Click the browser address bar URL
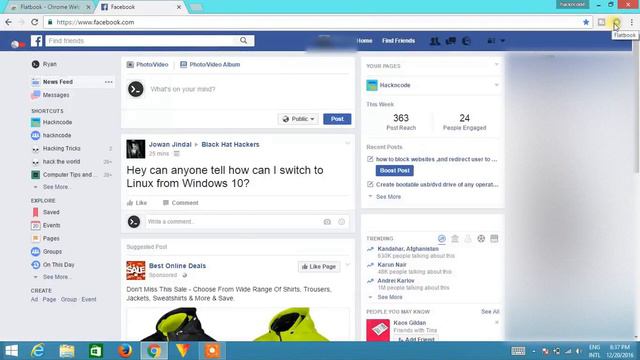The height and width of the screenshot is (360, 640). [95, 22]
